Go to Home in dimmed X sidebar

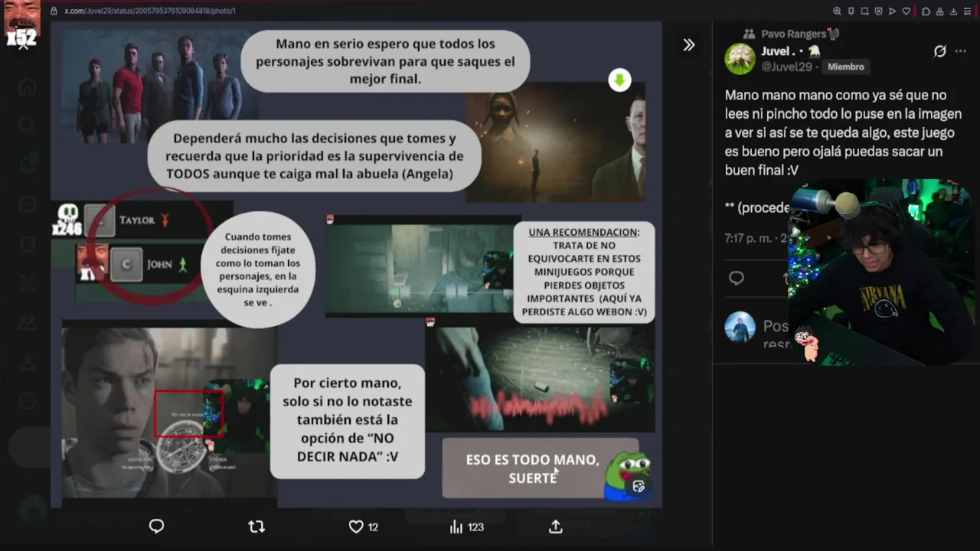[x=28, y=86]
